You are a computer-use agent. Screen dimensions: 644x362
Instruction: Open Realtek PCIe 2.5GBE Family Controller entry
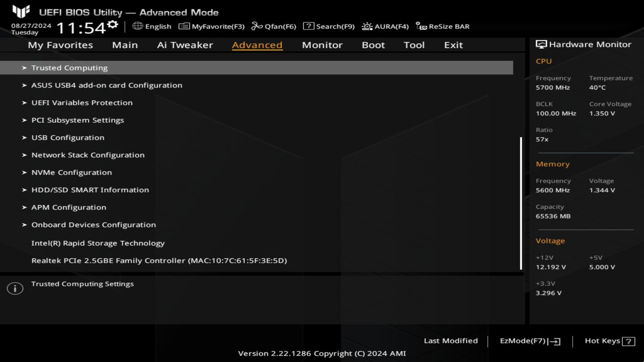coord(159,261)
